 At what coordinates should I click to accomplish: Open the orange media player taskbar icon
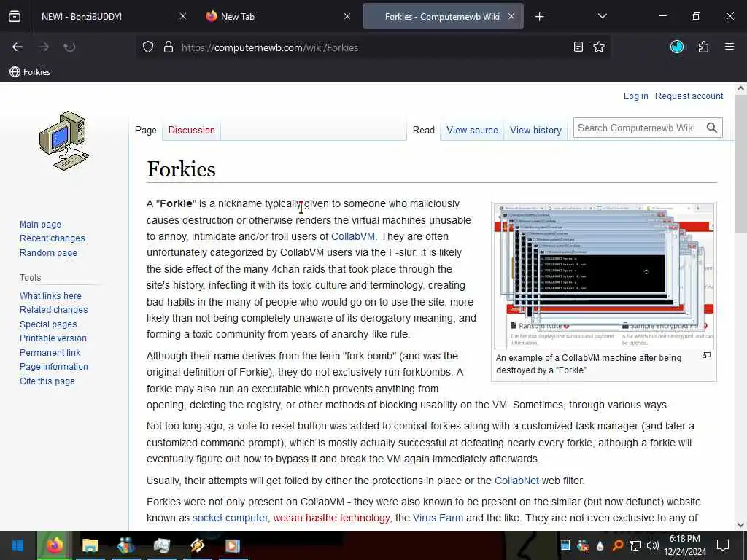tap(233, 545)
